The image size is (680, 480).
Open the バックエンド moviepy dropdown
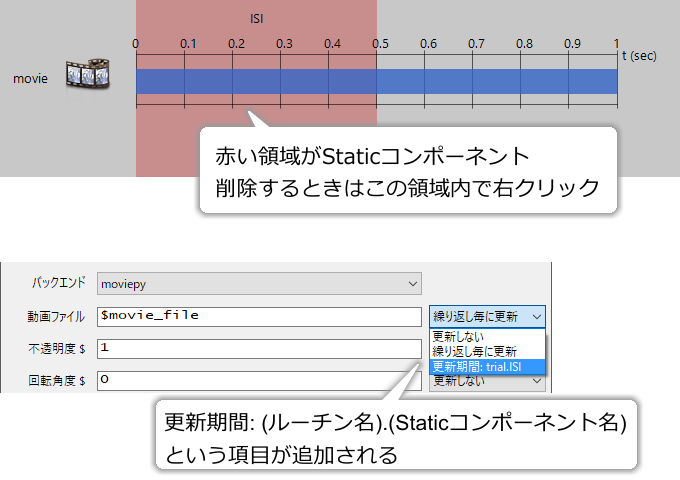click(x=259, y=284)
